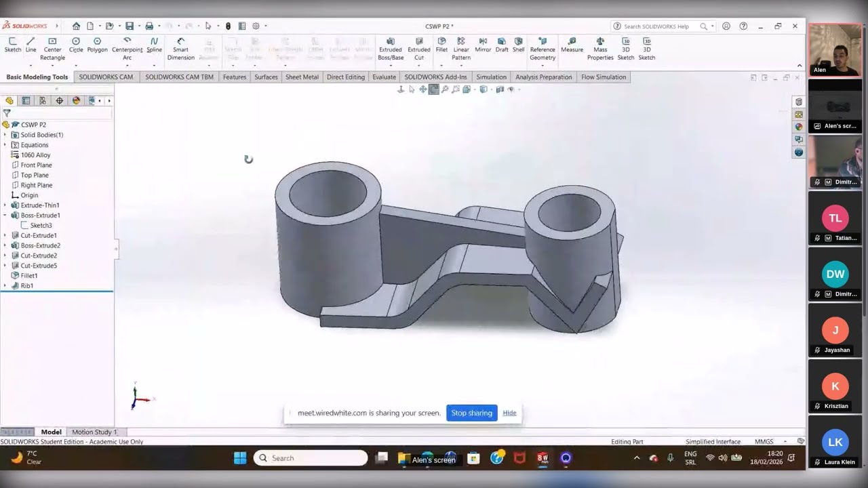Expand the Extrude-Thin1 feature
The image size is (868, 488).
(x=5, y=205)
